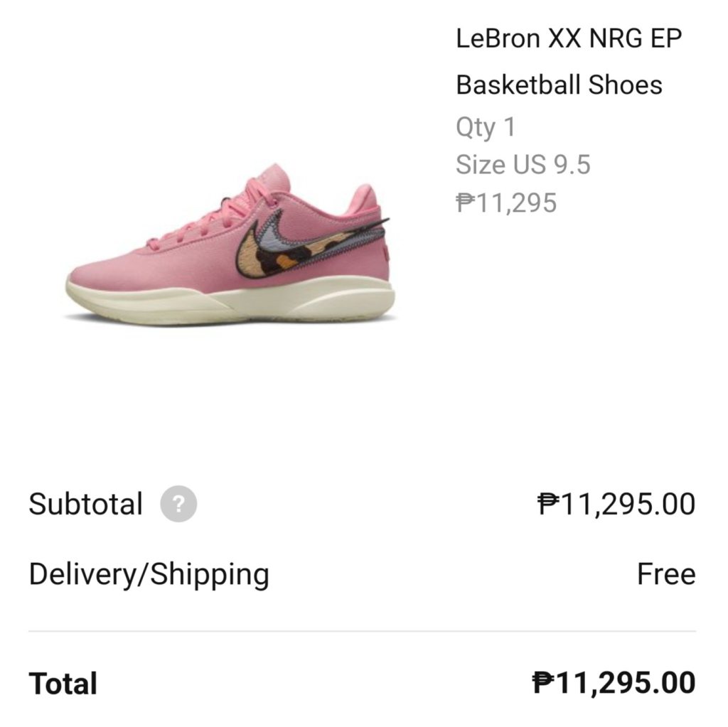Click the divider line above Total
This screenshot has width=728, height=727.
(362, 631)
